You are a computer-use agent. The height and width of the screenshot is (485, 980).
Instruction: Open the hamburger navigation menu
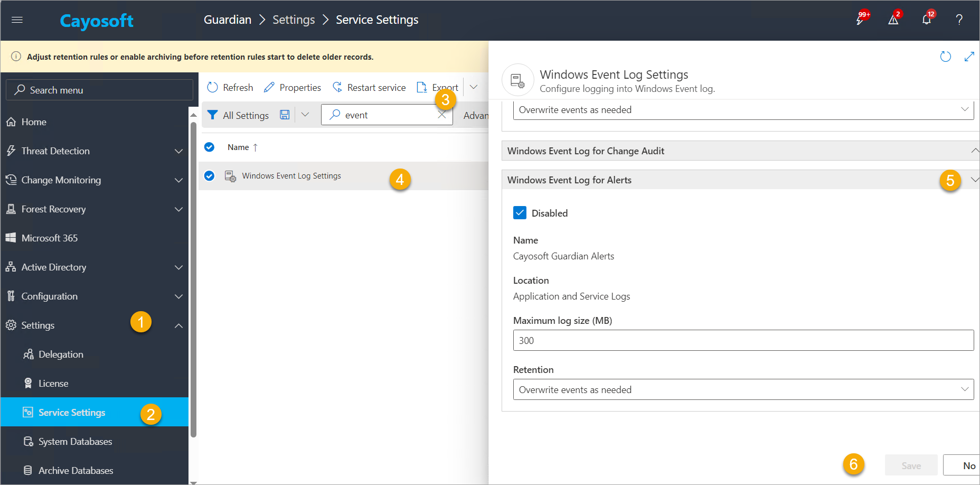[17, 20]
